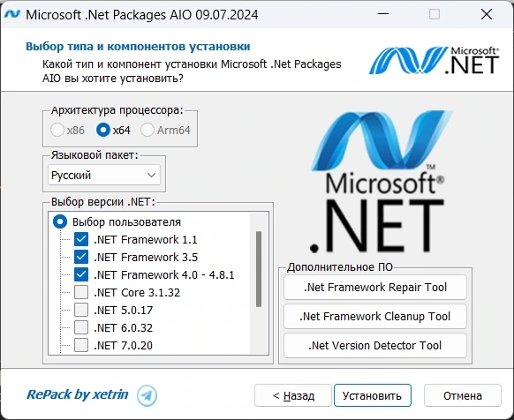Click the '.NET 7.0.20' label text
Image resolution: width=514 pixels, height=420 pixels.
point(124,346)
